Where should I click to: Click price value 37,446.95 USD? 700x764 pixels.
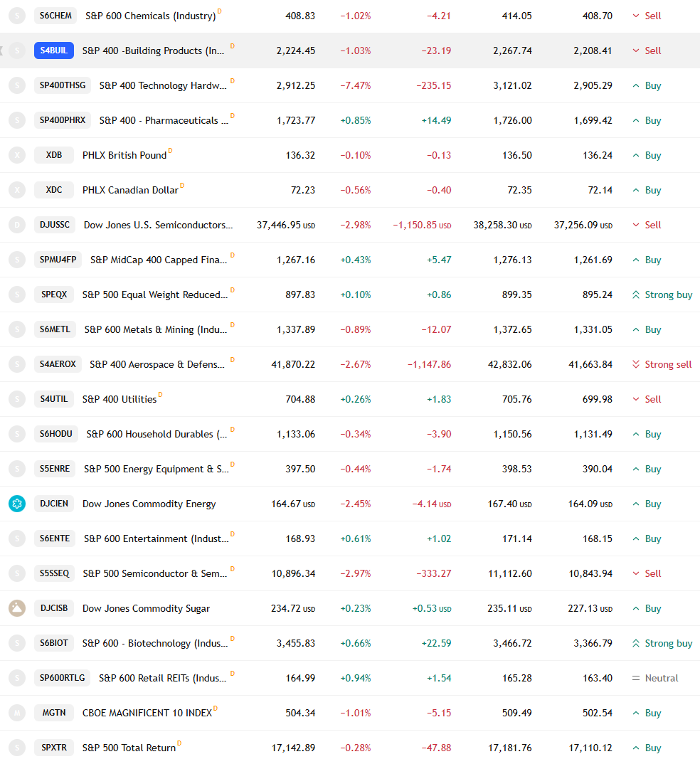click(x=286, y=225)
